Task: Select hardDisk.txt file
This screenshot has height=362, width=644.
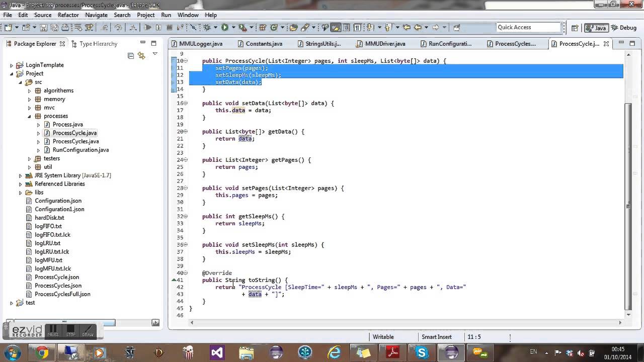Action: point(49,218)
